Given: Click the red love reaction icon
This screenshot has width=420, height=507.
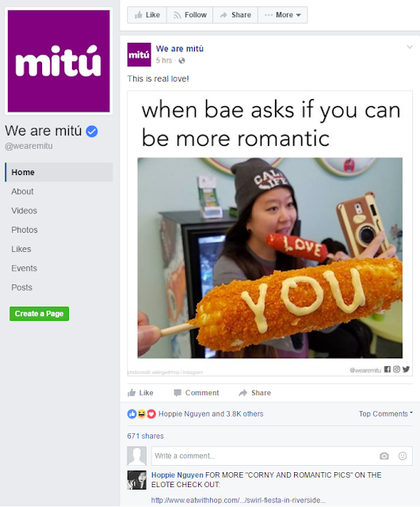Looking at the screenshot, I should (151, 414).
